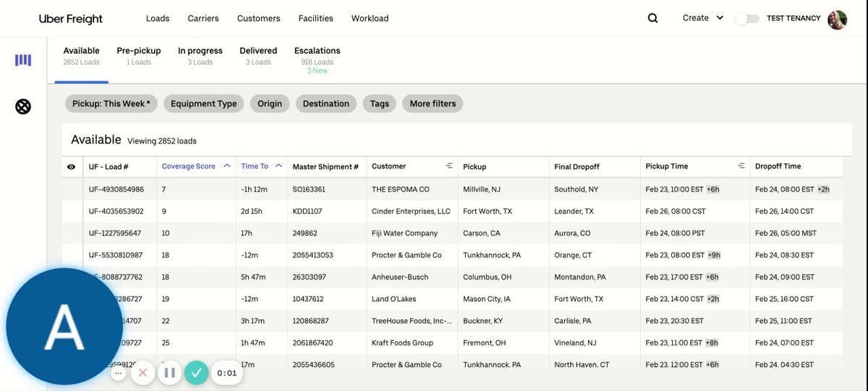Viewport: 868px width, 391px height.
Task: Switch to the Escalations tab
Action: pyautogui.click(x=317, y=59)
